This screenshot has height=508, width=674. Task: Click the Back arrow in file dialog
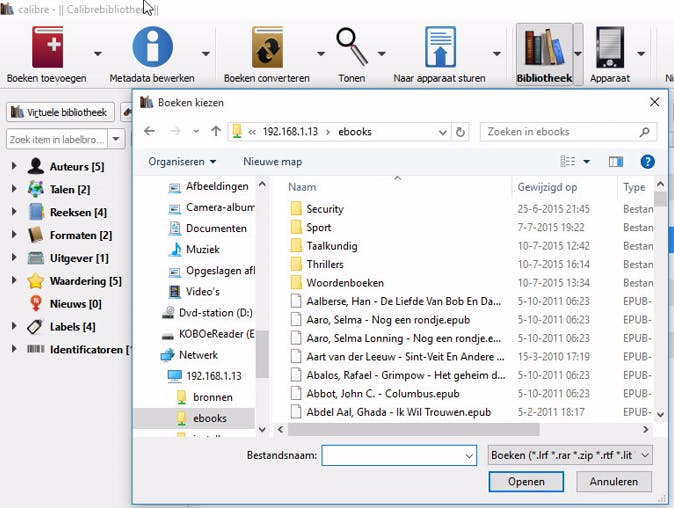click(x=149, y=131)
